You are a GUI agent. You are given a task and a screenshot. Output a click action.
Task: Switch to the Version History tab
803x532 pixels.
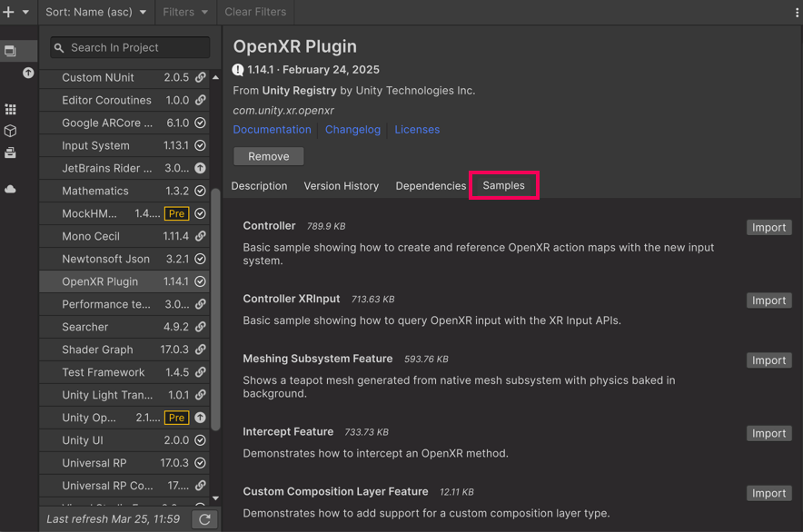[341, 185]
